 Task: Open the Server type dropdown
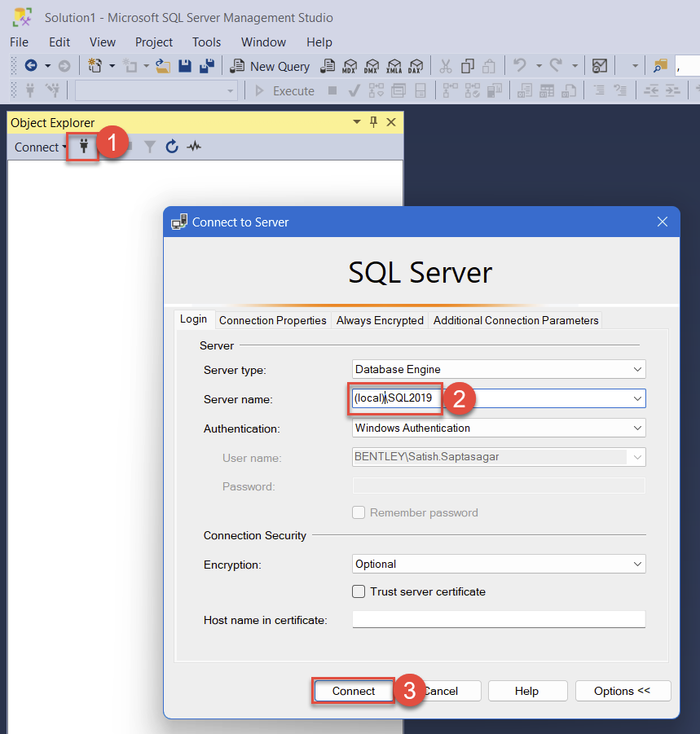637,369
